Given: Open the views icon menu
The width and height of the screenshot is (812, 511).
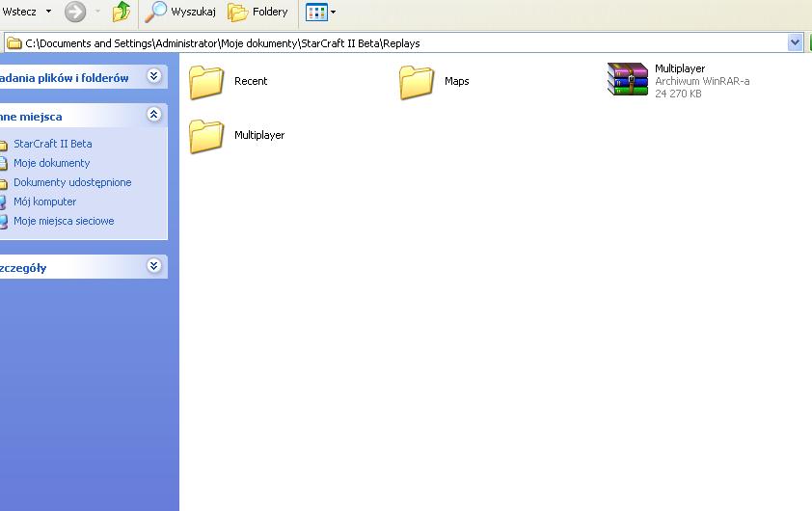Looking at the screenshot, I should pos(320,12).
